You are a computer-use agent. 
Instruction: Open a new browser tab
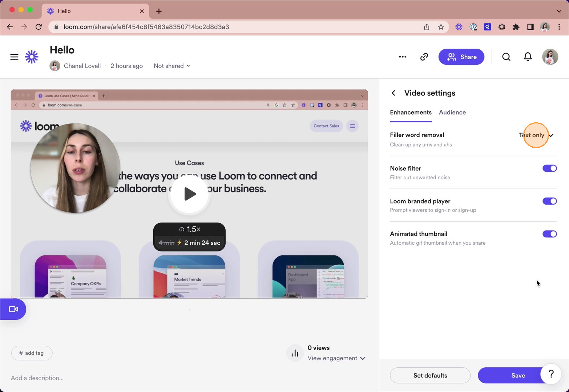pyautogui.click(x=159, y=11)
